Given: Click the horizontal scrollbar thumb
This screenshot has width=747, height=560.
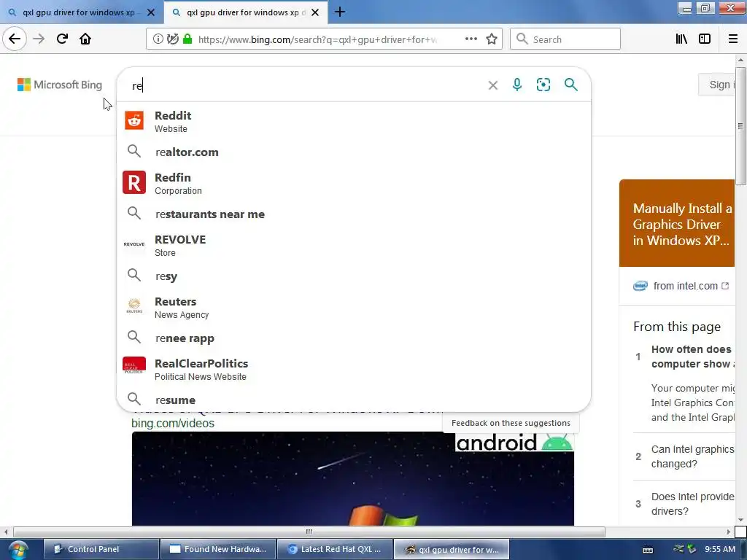Looking at the screenshot, I should click(x=309, y=532).
